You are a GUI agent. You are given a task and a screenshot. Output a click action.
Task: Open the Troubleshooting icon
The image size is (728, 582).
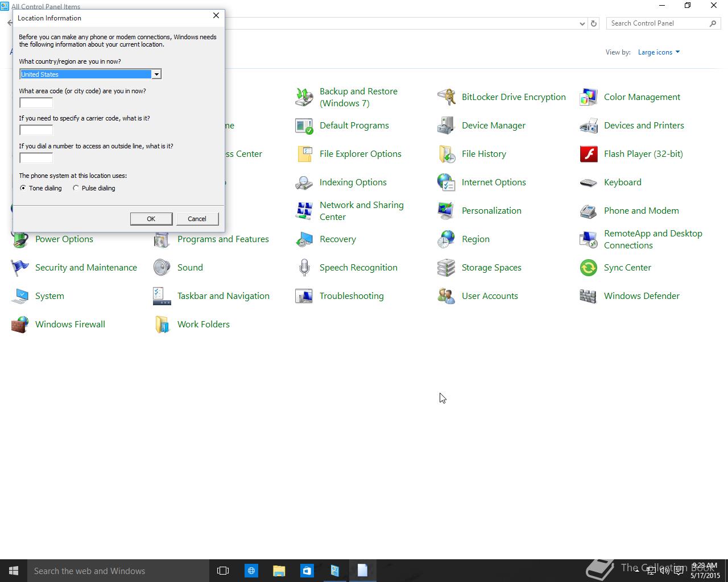pos(304,296)
